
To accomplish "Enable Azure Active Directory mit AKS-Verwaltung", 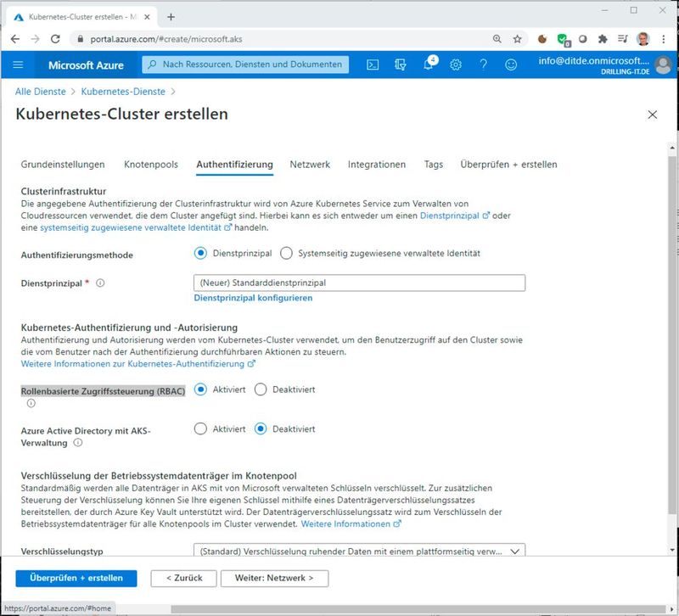I will [200, 429].
